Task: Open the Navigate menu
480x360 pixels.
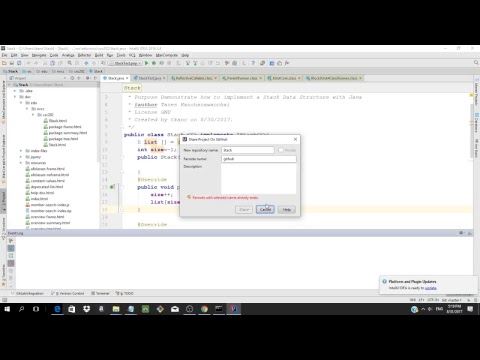Action: (39, 55)
